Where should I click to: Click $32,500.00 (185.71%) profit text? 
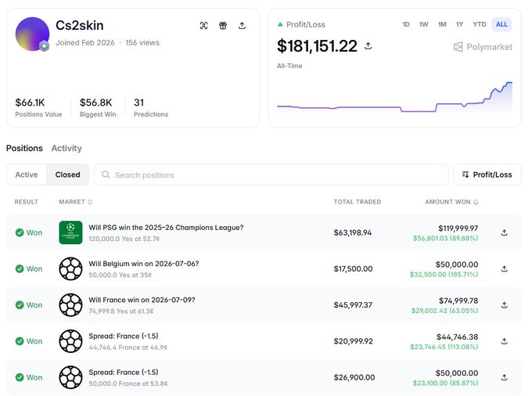444,274
